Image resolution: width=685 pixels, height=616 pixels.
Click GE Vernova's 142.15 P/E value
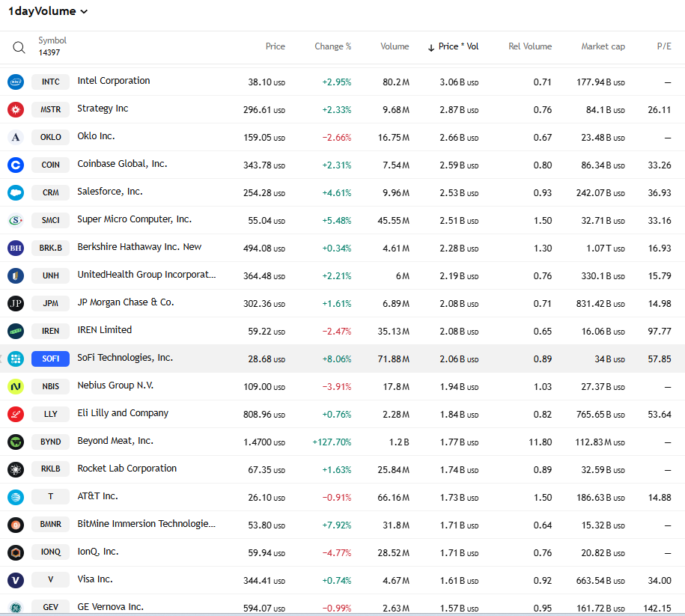tap(657, 608)
